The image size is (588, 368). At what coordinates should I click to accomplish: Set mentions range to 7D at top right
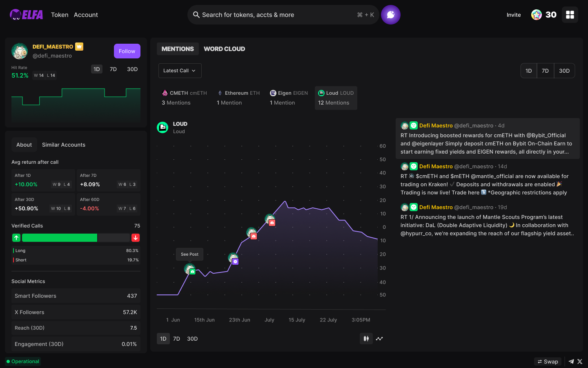[x=545, y=71]
